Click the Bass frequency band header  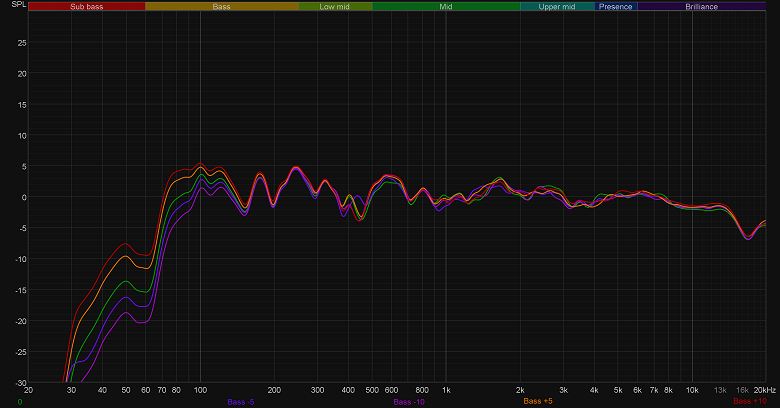pyautogui.click(x=222, y=6)
